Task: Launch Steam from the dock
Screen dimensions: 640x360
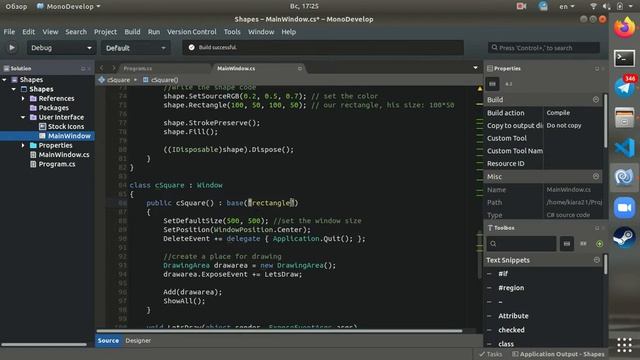Action: click(x=624, y=237)
